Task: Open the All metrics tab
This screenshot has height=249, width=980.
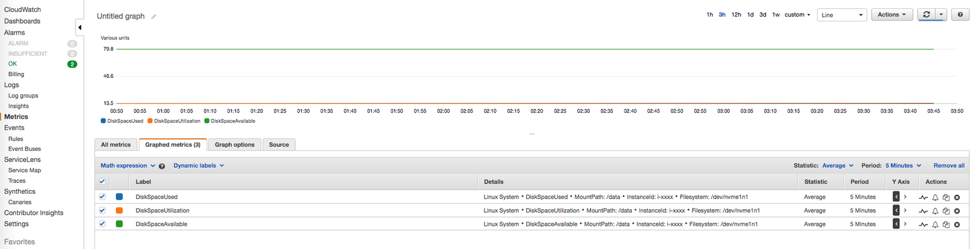Action: pyautogui.click(x=116, y=144)
